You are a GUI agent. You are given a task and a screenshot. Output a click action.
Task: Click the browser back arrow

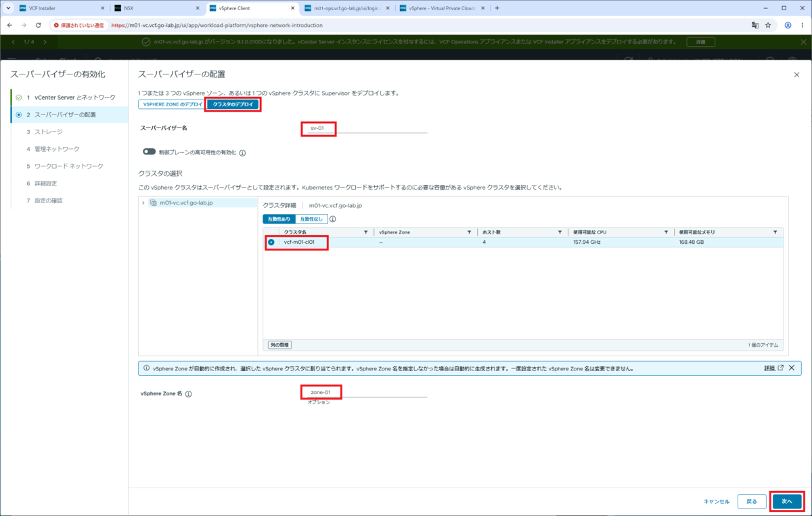pos(9,25)
